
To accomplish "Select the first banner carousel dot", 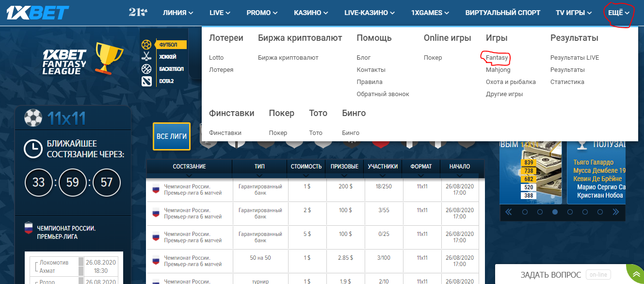I will (525, 212).
